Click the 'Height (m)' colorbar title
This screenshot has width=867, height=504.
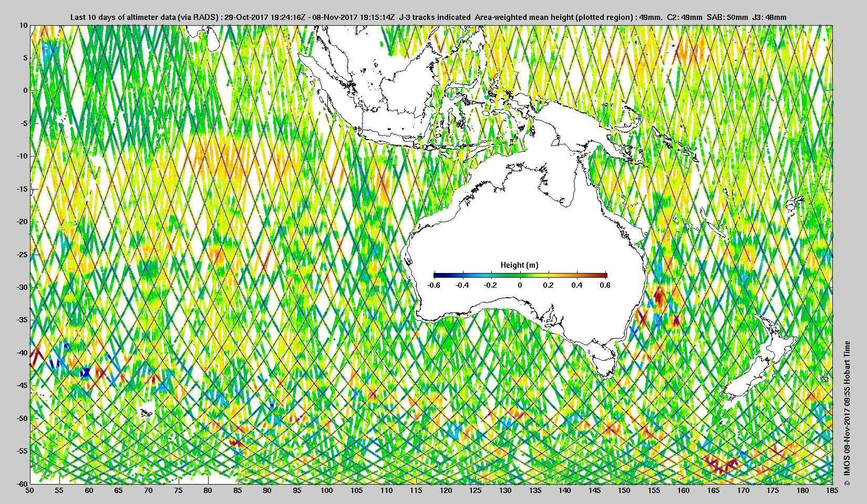coord(519,265)
